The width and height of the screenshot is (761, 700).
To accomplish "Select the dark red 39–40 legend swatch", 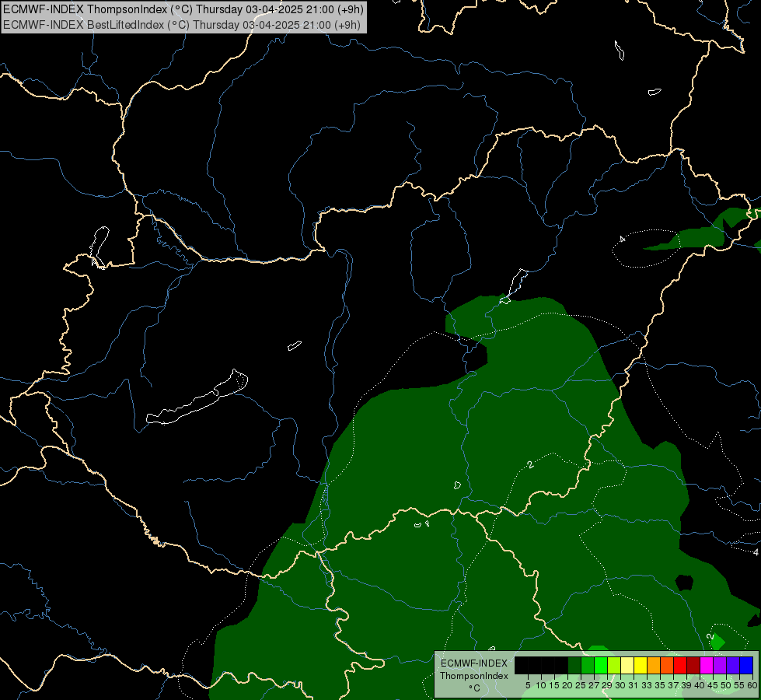I will coord(693,666).
